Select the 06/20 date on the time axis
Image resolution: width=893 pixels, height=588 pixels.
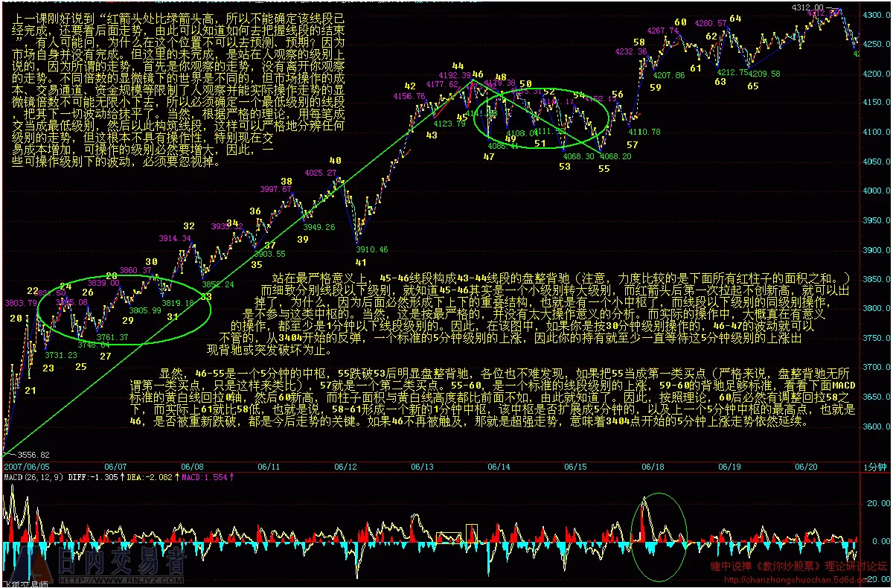805,466
